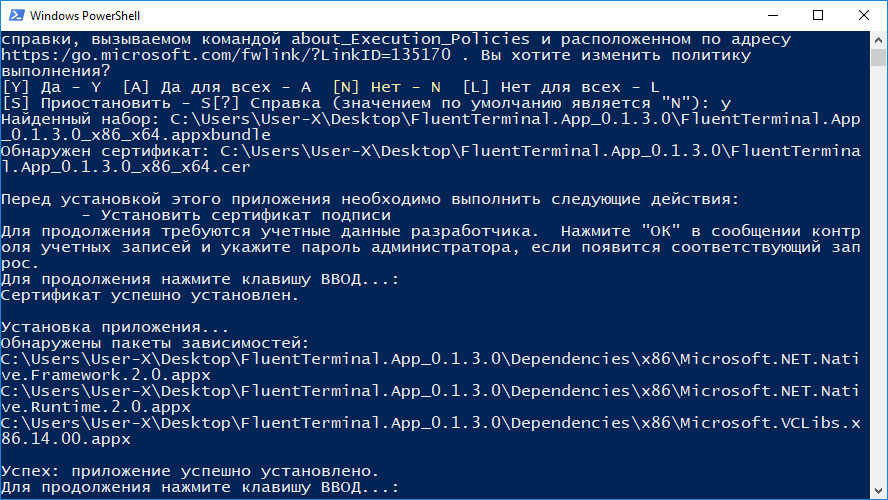Click the scrollbar up arrow
The width and height of the screenshot is (888, 500).
(878, 40)
